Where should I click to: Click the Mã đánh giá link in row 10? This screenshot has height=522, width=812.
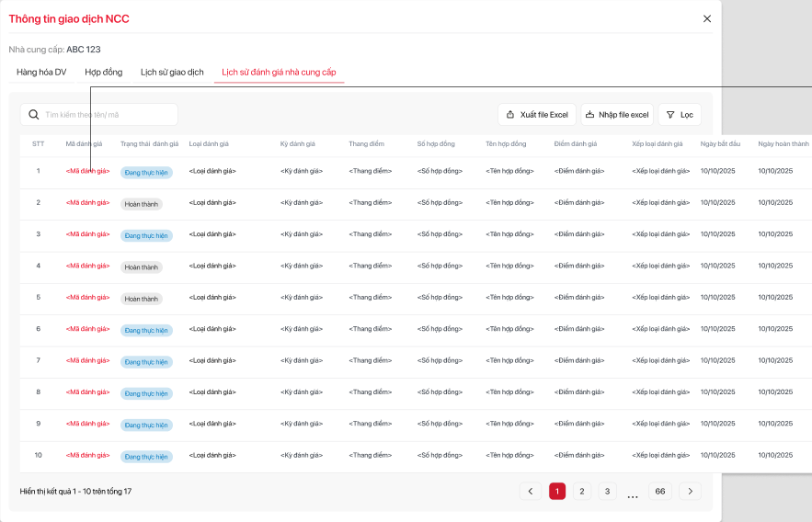tap(87, 456)
